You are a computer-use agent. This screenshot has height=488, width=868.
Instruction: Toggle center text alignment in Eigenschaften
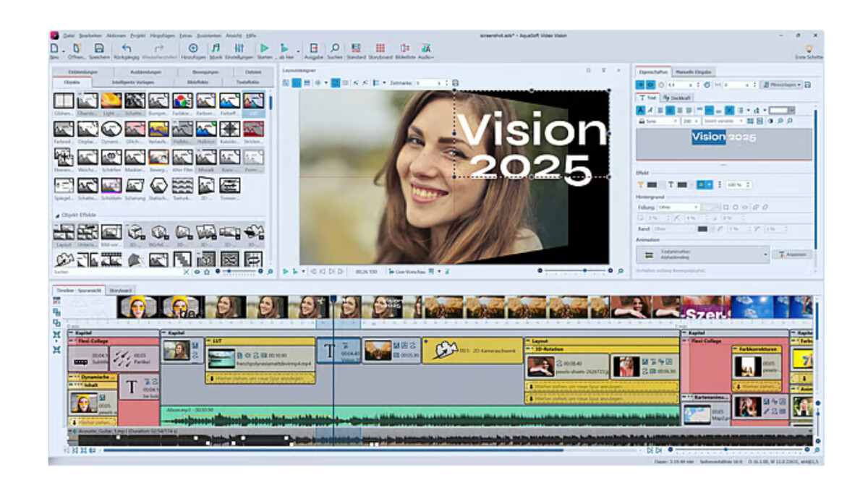(669, 110)
